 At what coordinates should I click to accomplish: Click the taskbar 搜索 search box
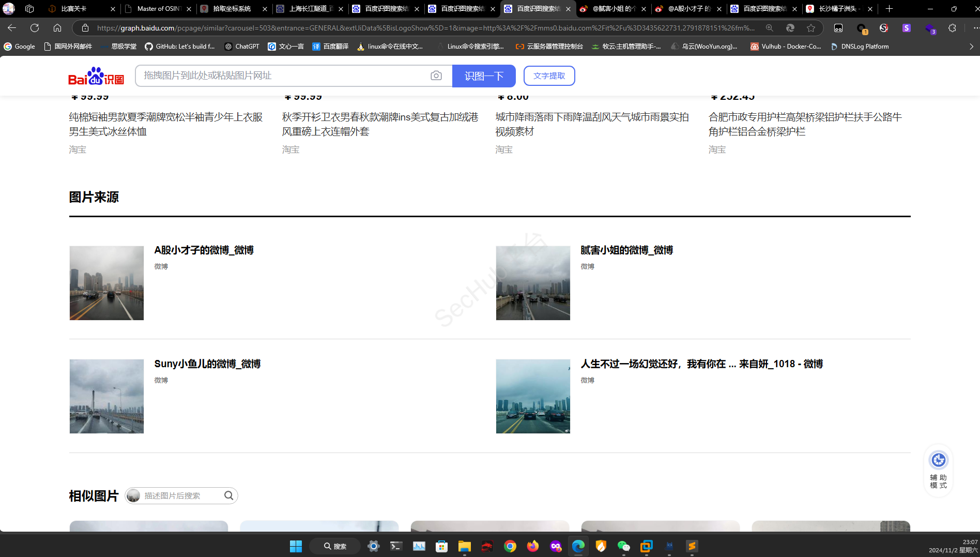point(335,546)
